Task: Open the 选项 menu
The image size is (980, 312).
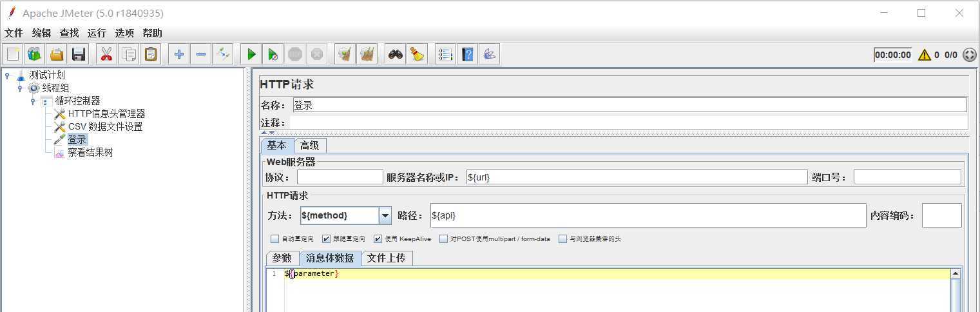Action: (124, 33)
